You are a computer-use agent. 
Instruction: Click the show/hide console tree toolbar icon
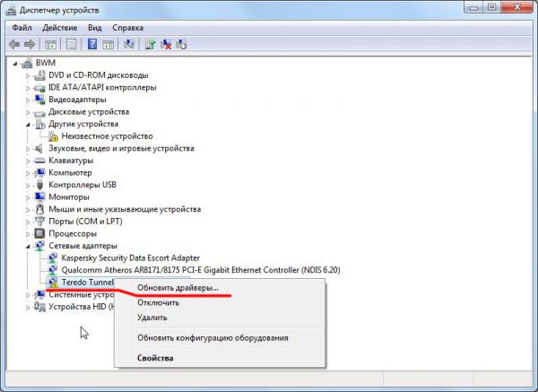pyautogui.click(x=50, y=44)
